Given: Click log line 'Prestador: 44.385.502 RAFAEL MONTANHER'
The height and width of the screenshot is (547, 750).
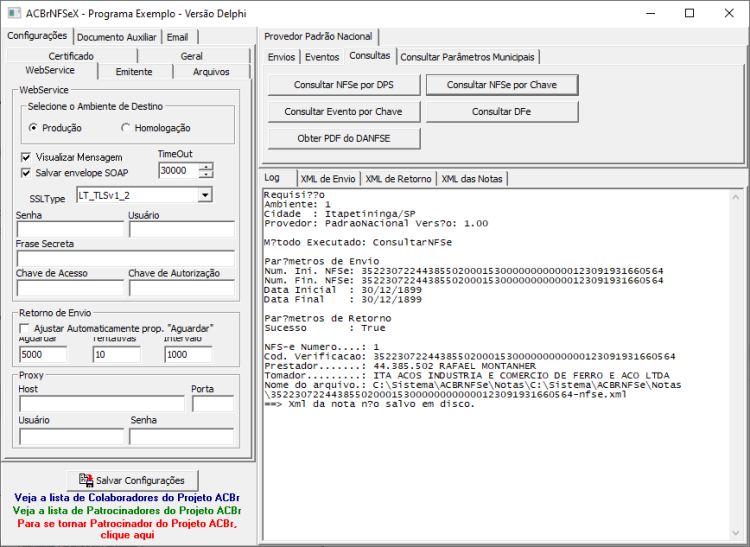Looking at the screenshot, I should (400, 366).
